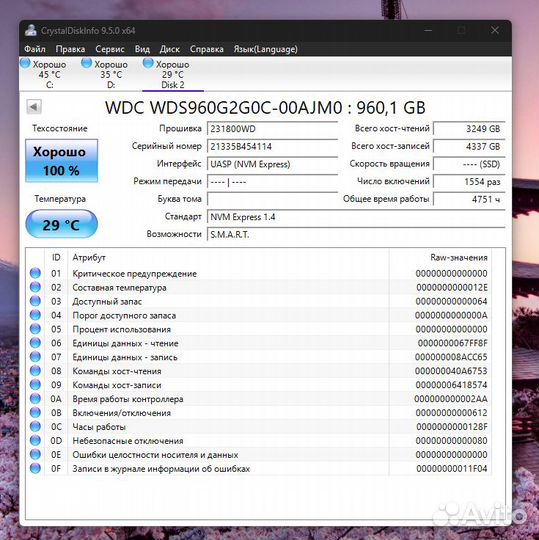Click the status orb for attribute 05

(35, 329)
